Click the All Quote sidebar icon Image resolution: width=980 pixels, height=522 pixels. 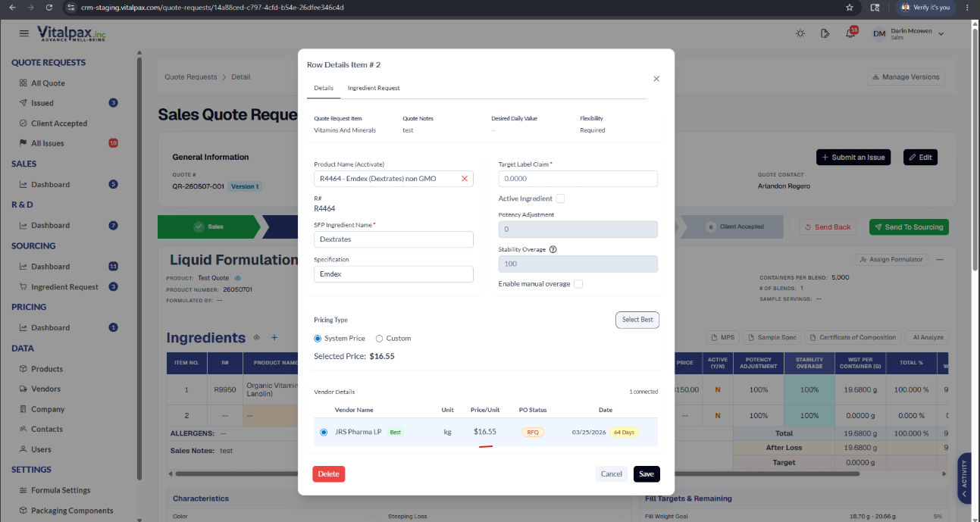(23, 83)
